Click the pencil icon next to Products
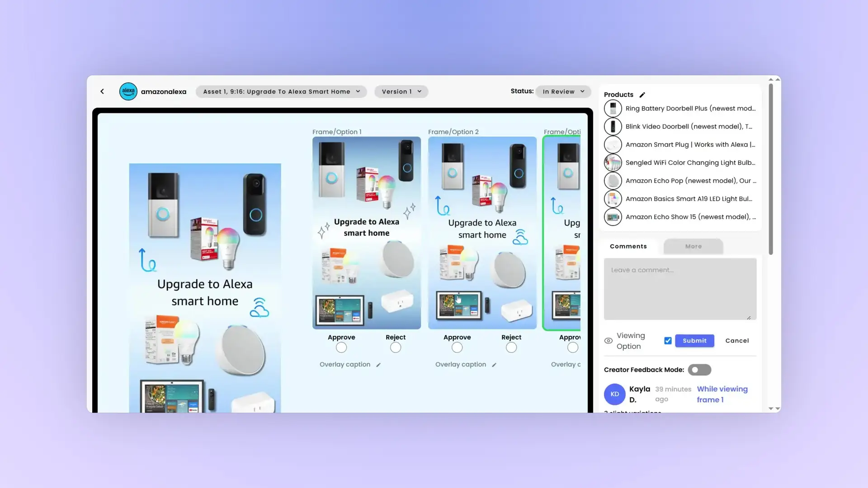 [x=642, y=94]
